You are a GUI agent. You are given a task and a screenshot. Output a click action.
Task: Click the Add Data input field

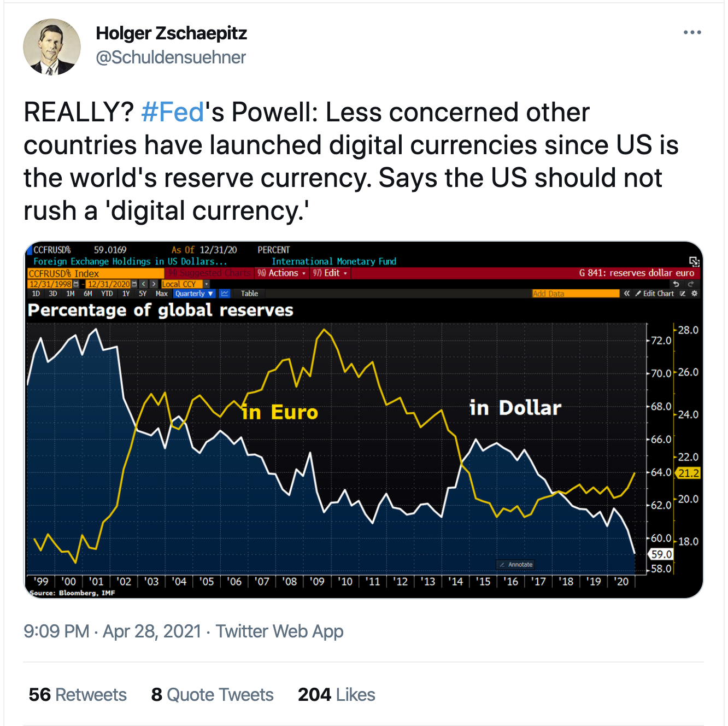(575, 294)
